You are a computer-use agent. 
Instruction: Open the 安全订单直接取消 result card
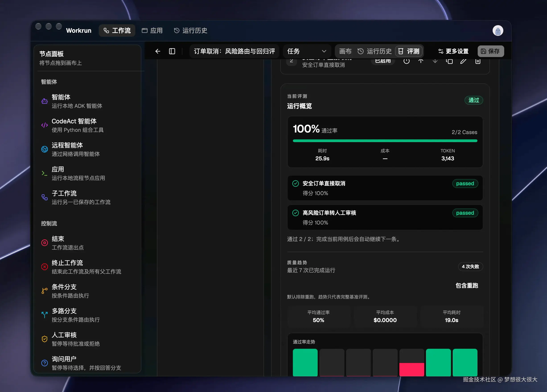point(385,188)
